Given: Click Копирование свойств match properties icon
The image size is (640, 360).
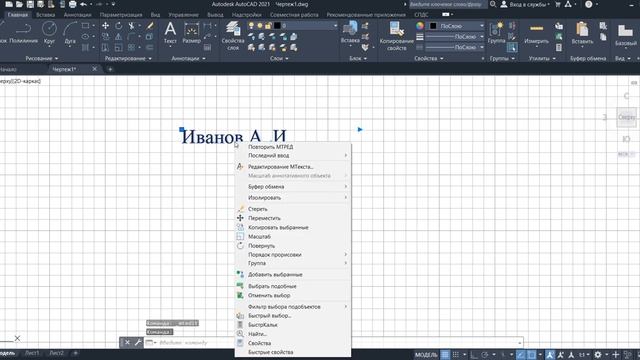Looking at the screenshot, I should point(396,36).
